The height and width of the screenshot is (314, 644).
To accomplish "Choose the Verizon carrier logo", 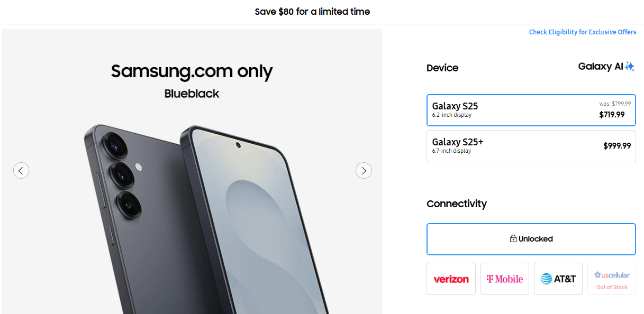I will coord(451,279).
